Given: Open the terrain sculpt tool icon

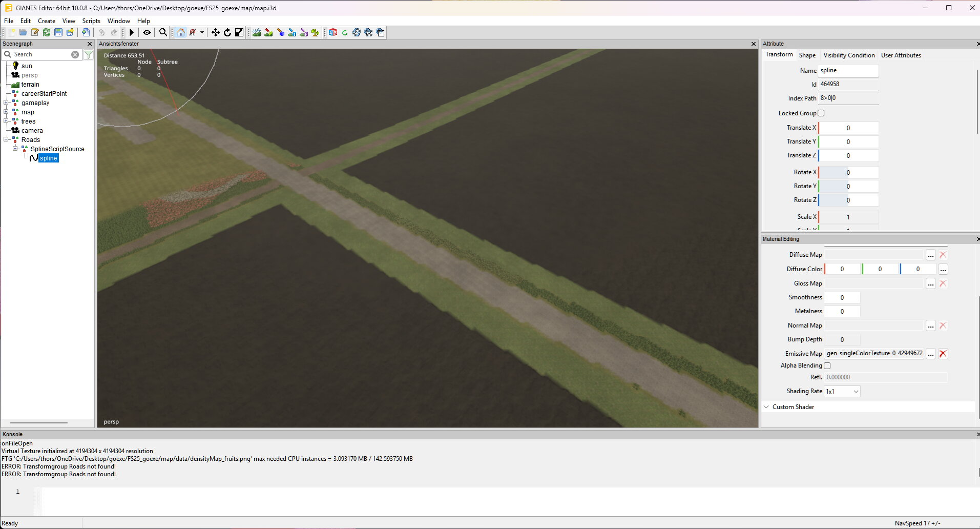Looking at the screenshot, I should tap(257, 32).
